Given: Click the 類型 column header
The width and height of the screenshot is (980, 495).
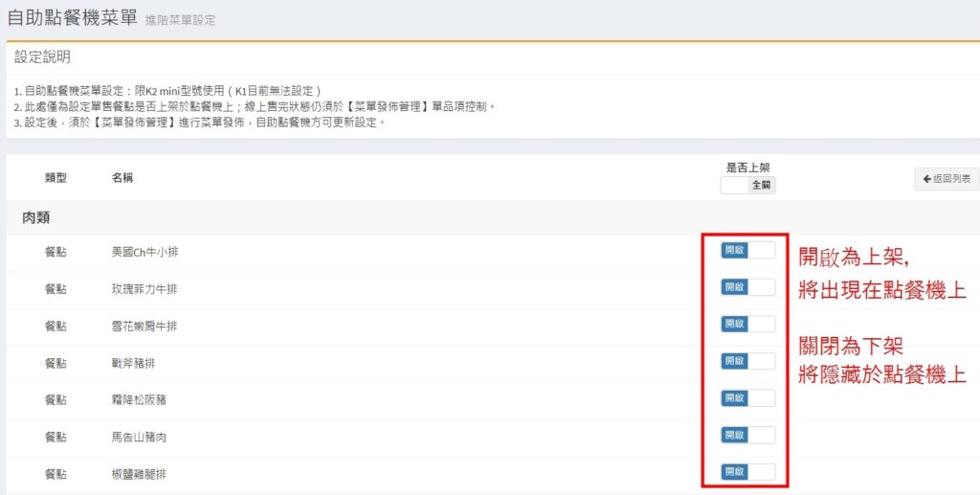Looking at the screenshot, I should coord(56,178).
